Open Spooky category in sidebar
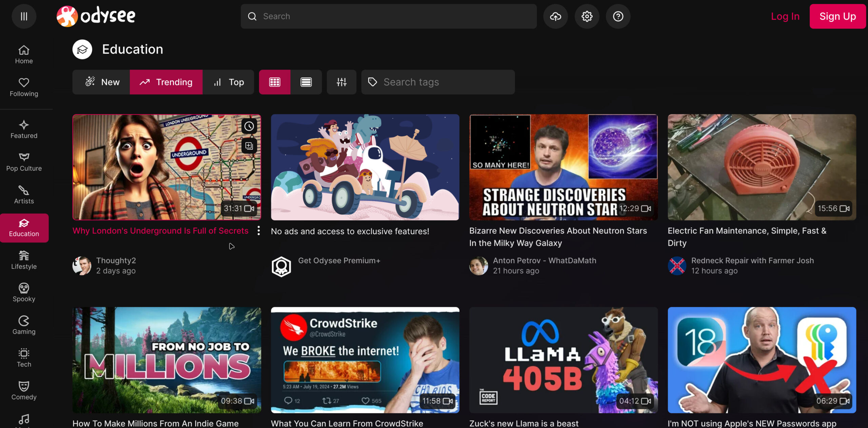This screenshot has width=868, height=428. tap(24, 293)
